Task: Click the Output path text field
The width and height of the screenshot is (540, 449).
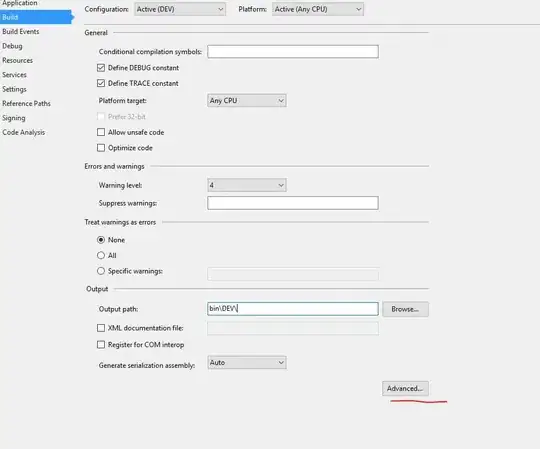Action: [293, 309]
